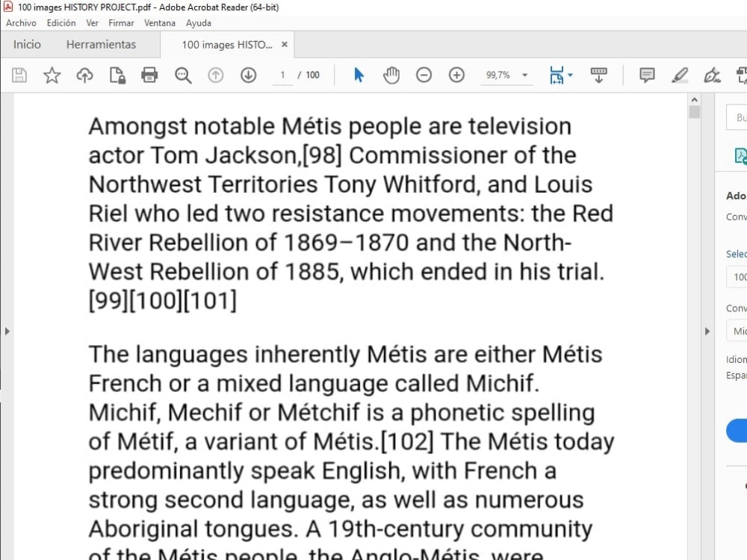Open the Ver menu

92,23
